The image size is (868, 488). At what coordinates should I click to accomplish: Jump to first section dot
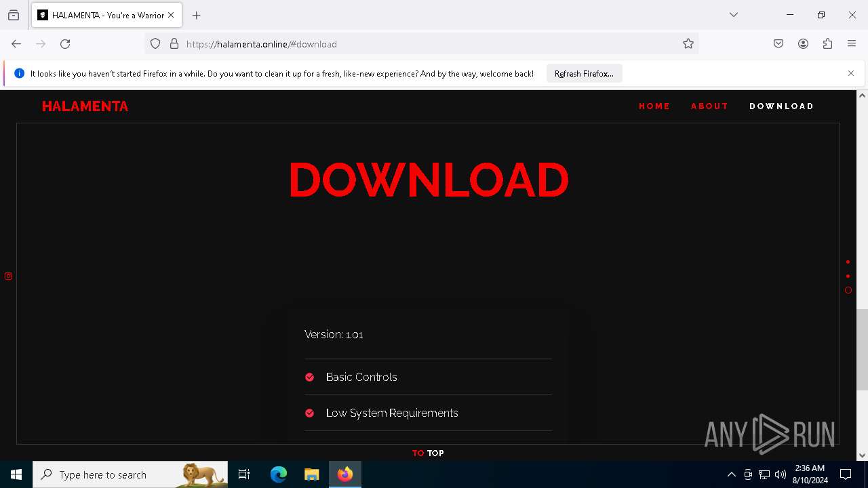click(848, 262)
